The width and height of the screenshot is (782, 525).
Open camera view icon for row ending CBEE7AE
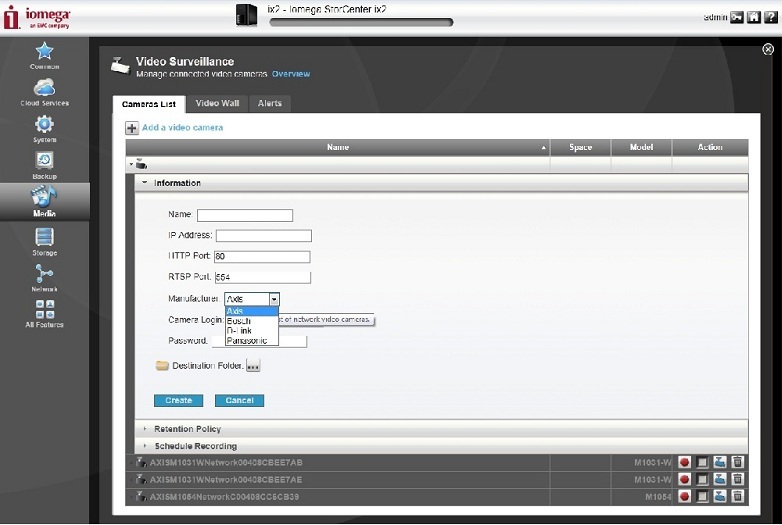720,479
